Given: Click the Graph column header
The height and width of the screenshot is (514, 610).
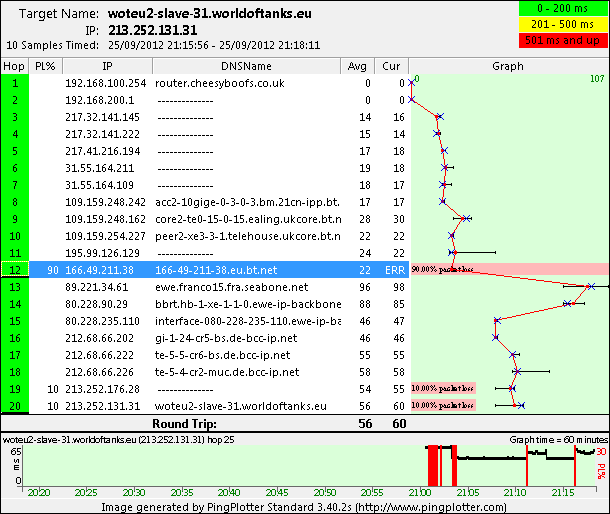Looking at the screenshot, I should tap(508, 66).
